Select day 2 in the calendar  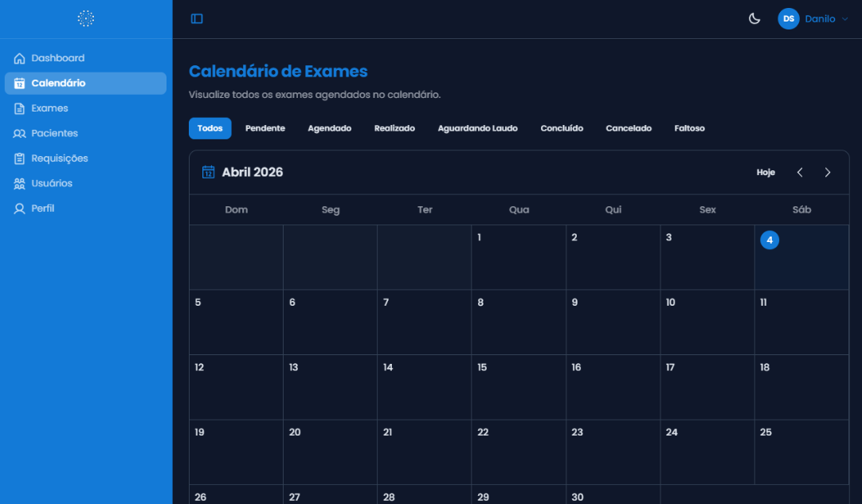pyautogui.click(x=613, y=257)
